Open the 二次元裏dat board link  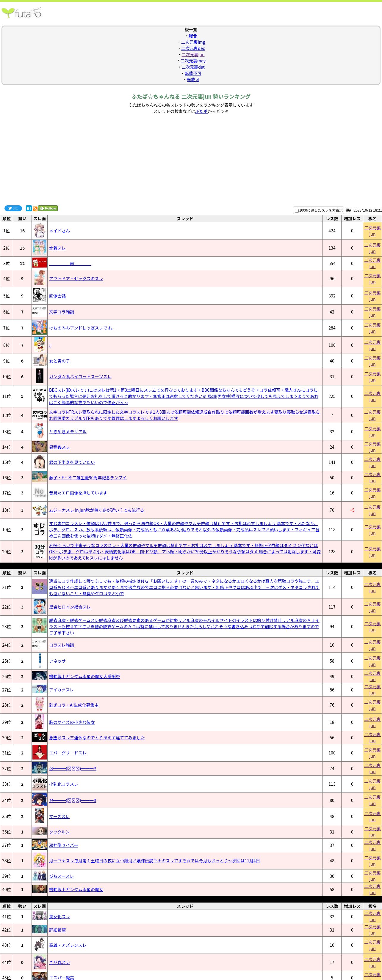(x=193, y=67)
